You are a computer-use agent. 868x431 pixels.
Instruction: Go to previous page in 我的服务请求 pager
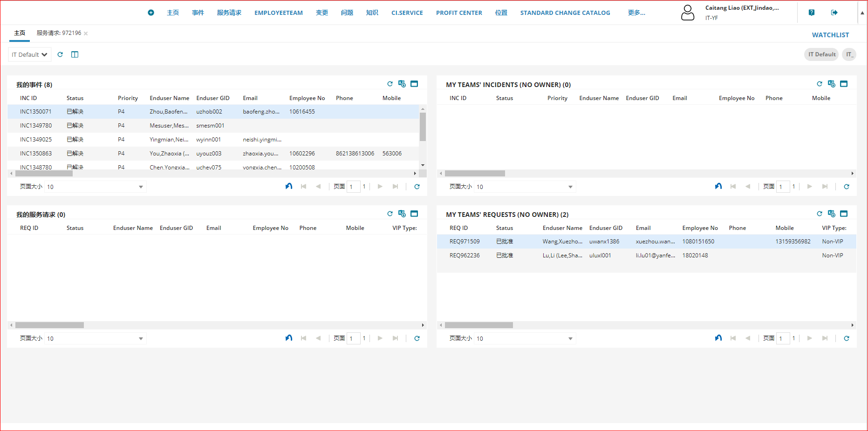coord(318,338)
